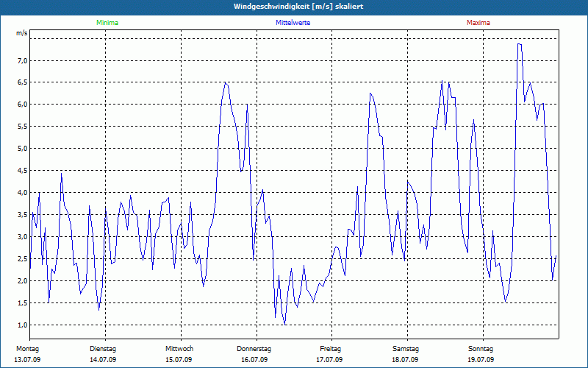Click the blue Mittelwerte legend label
Image resolution: width=588 pixels, height=368 pixels.
293,23
